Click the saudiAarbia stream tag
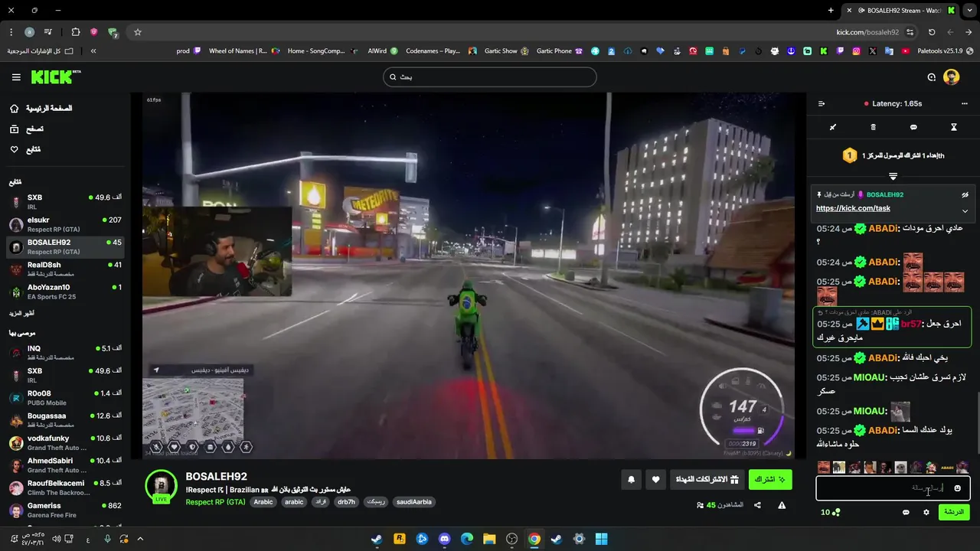This screenshot has height=551, width=980. pos(414,502)
